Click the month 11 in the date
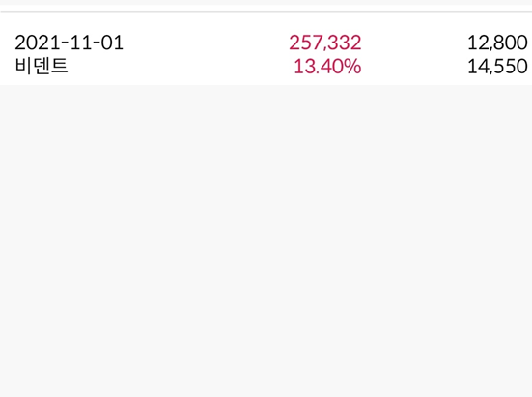The image size is (532, 397). tap(81, 43)
